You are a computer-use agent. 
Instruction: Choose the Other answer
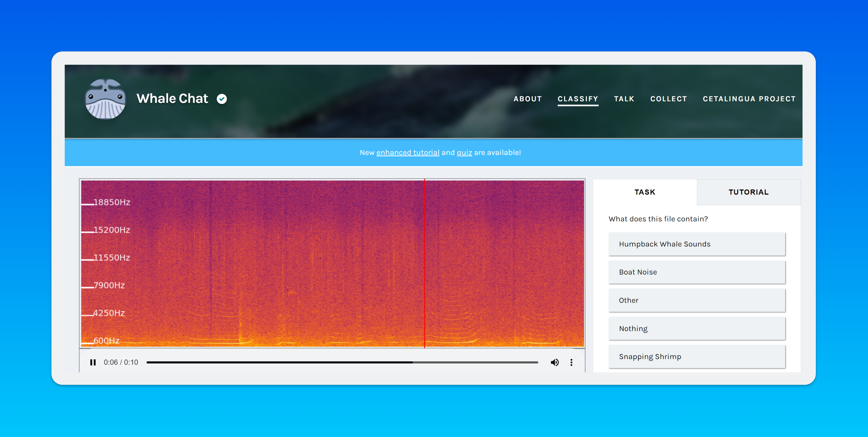[697, 300]
